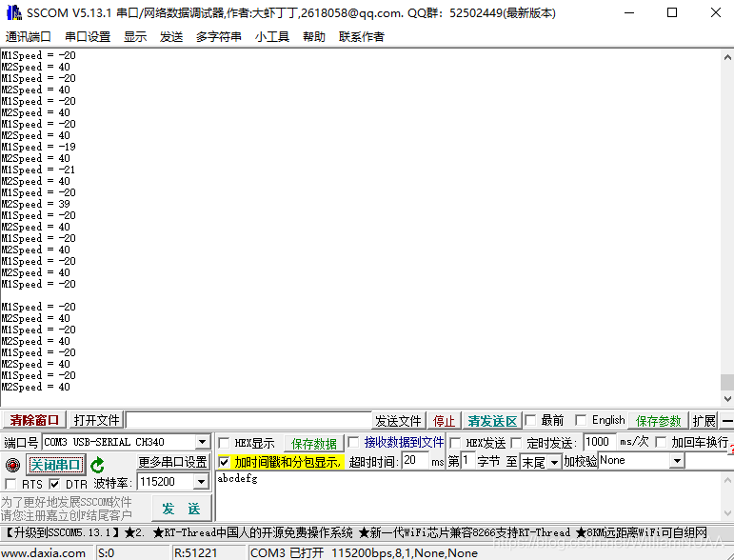
Task: Click the M1Speed = -21 line
Action: click(38, 170)
